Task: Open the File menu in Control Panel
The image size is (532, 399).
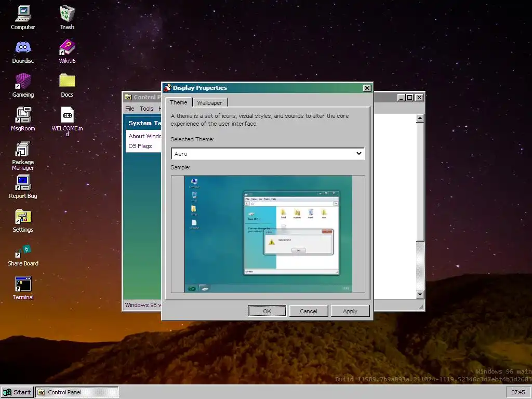Action: coord(129,109)
